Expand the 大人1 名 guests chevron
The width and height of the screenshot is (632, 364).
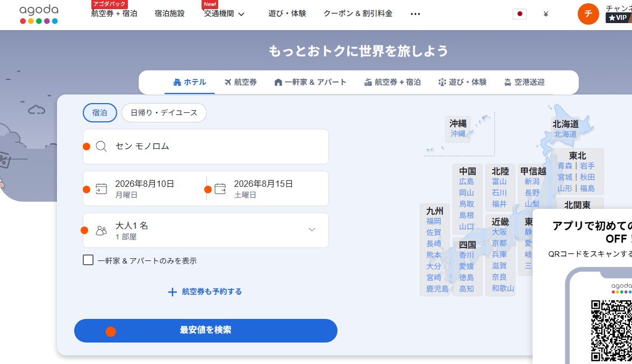click(312, 230)
